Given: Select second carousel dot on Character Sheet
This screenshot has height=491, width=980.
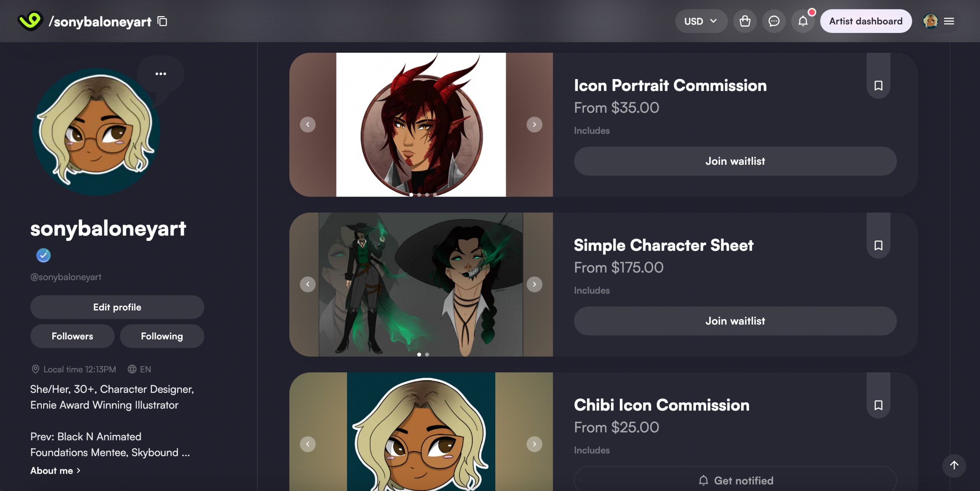Looking at the screenshot, I should (x=427, y=354).
